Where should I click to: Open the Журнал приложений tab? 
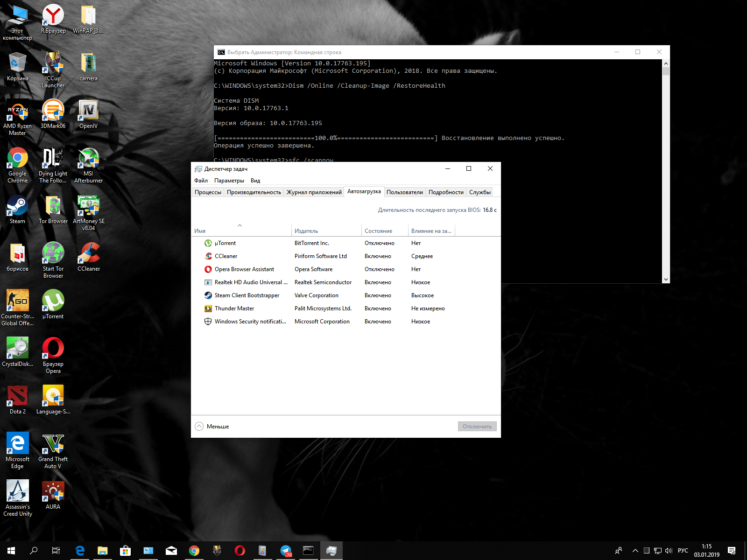(x=314, y=192)
